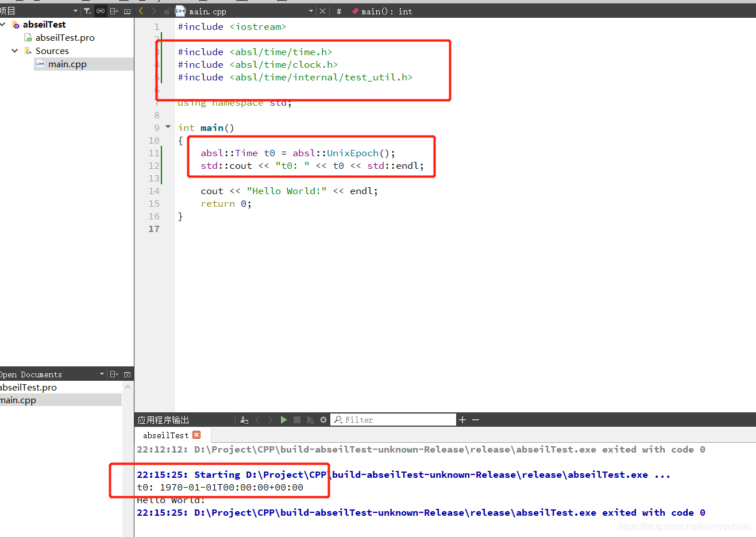
Task: Click plus to enlarge output text
Action: coord(462,420)
